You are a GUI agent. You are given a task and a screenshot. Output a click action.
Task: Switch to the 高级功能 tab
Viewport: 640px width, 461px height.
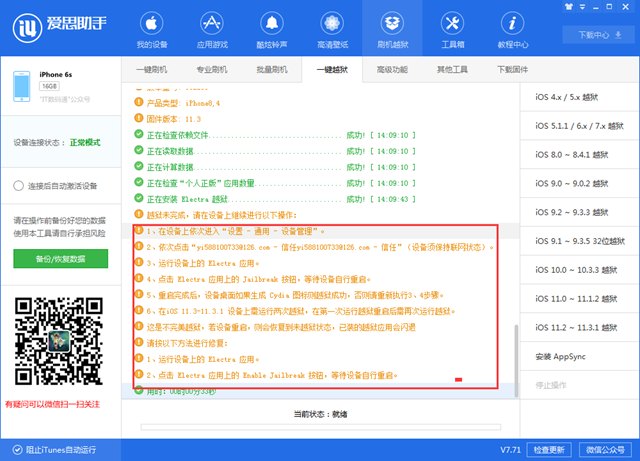pyautogui.click(x=392, y=69)
